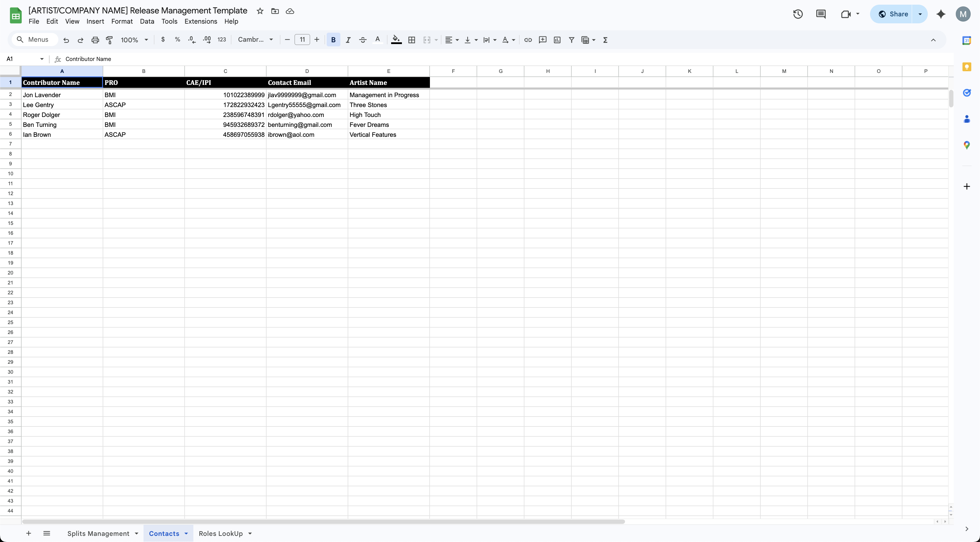Click the insert link icon

pos(528,40)
